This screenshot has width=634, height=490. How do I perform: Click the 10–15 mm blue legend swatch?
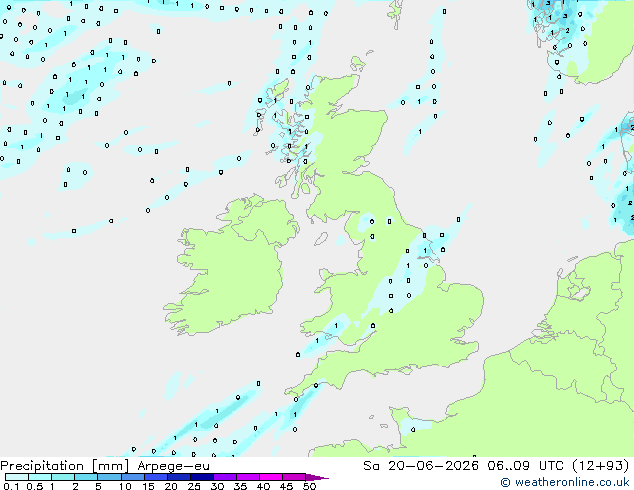[x=133, y=477]
